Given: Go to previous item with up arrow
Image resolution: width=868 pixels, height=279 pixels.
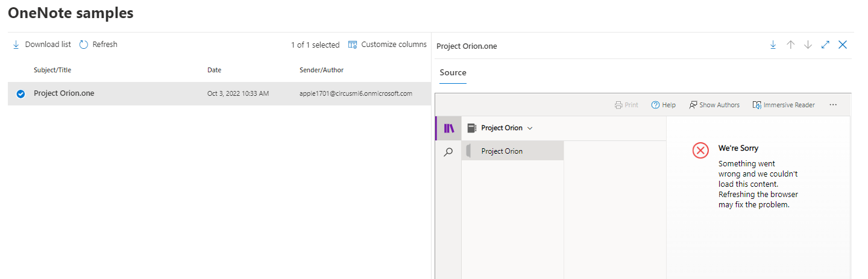Looking at the screenshot, I should click(x=791, y=45).
